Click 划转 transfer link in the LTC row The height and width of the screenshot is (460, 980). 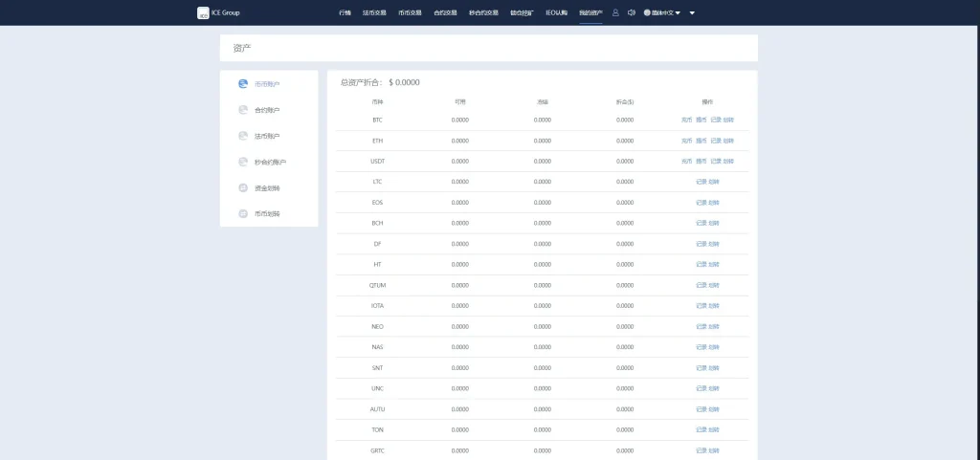click(x=714, y=182)
